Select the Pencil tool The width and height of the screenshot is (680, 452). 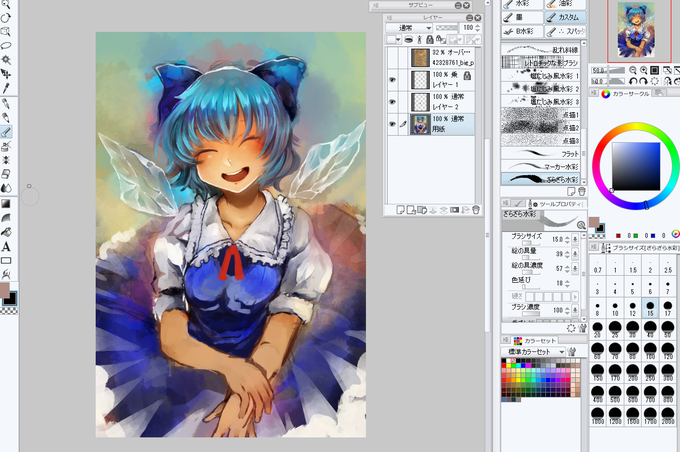point(6,118)
